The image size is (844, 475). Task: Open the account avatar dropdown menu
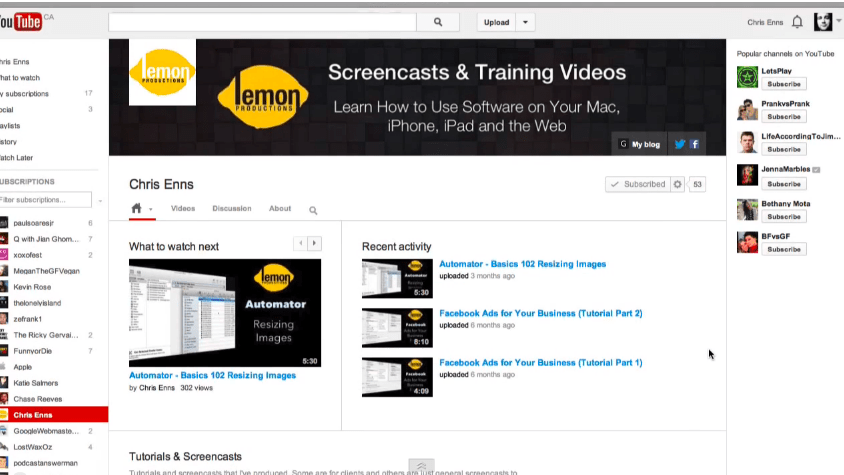pos(824,22)
